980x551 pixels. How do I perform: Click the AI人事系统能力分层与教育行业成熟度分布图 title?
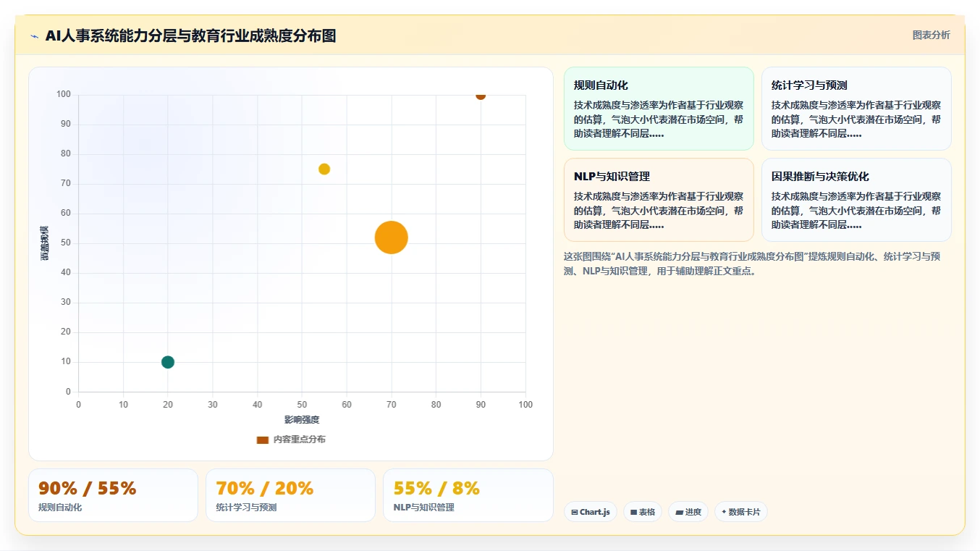[x=190, y=35]
